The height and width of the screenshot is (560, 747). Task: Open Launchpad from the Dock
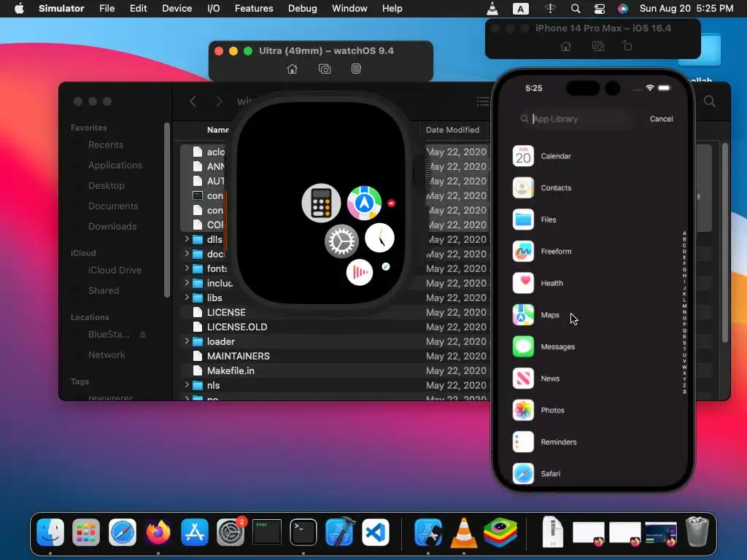[x=86, y=532]
